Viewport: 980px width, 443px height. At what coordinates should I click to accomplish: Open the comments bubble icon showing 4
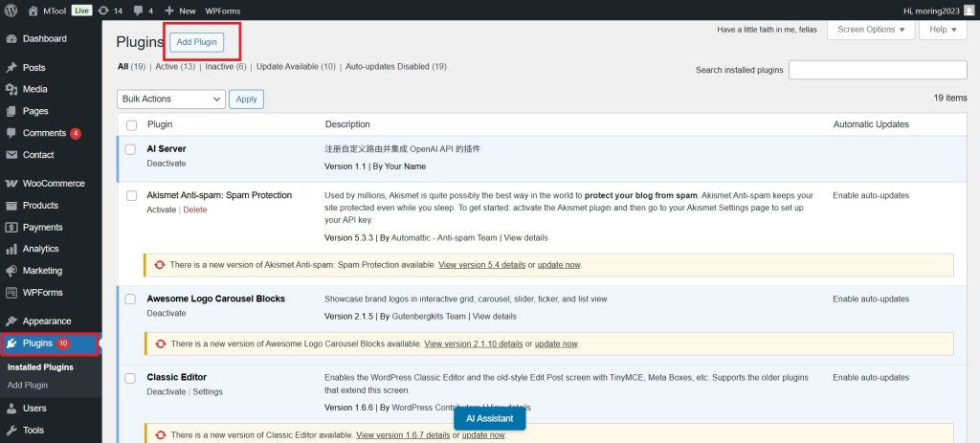[x=138, y=11]
